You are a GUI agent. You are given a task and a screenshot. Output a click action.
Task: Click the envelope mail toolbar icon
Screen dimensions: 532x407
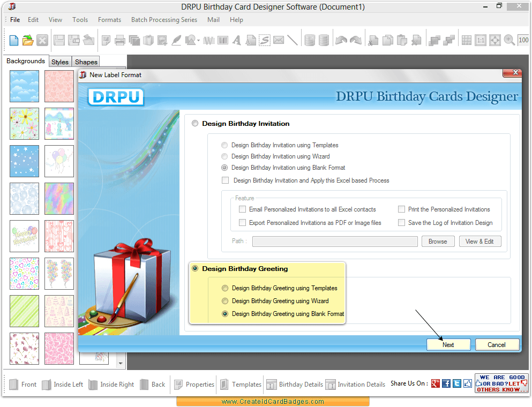click(x=279, y=40)
